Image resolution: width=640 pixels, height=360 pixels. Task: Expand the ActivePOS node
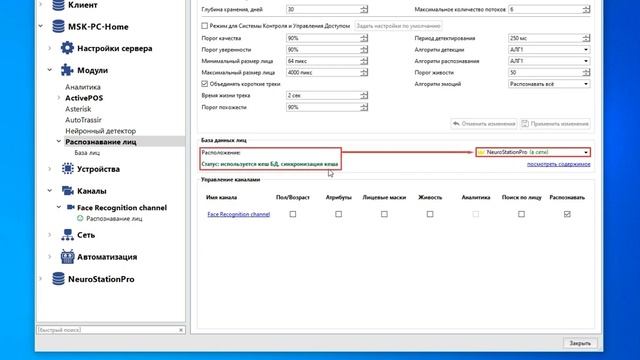(59, 98)
